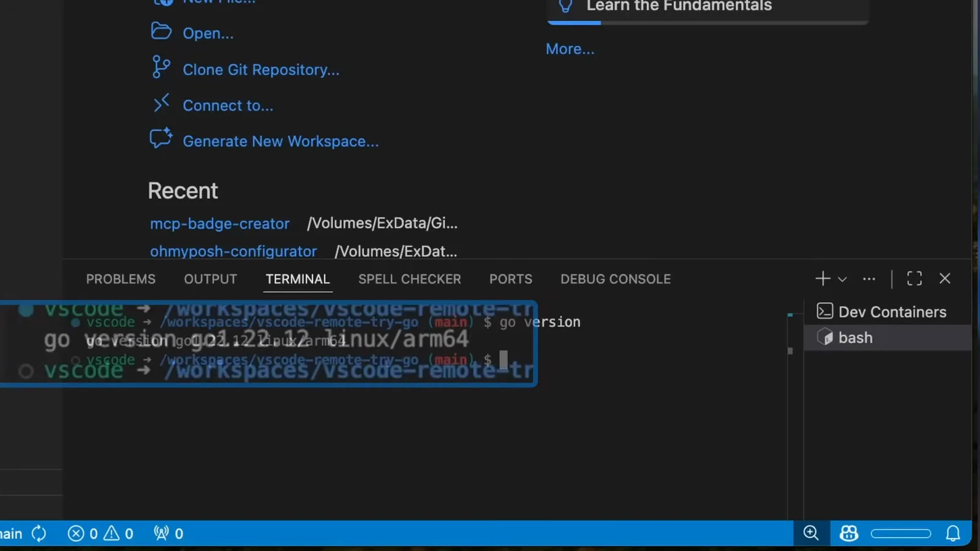
Task: Click the lightbulb icon beside Learn the Fundamentals
Action: coord(566,6)
